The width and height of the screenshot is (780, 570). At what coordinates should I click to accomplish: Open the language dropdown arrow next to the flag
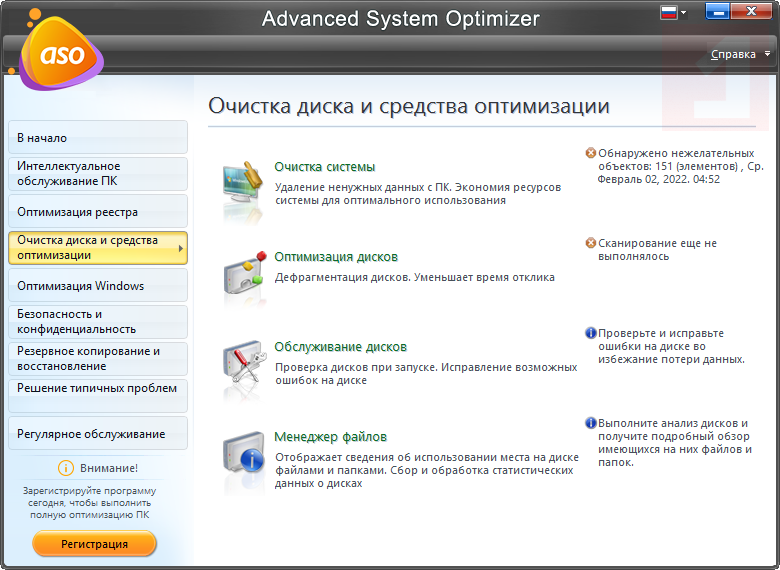(x=683, y=13)
